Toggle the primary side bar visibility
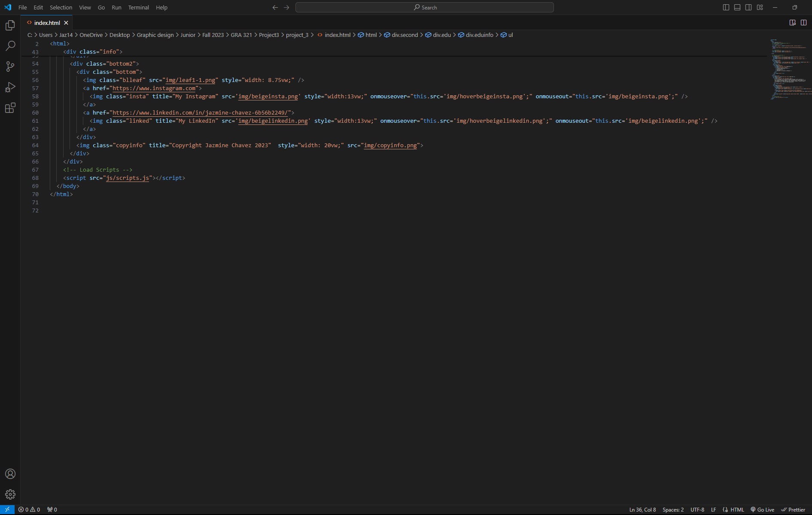 pos(726,7)
